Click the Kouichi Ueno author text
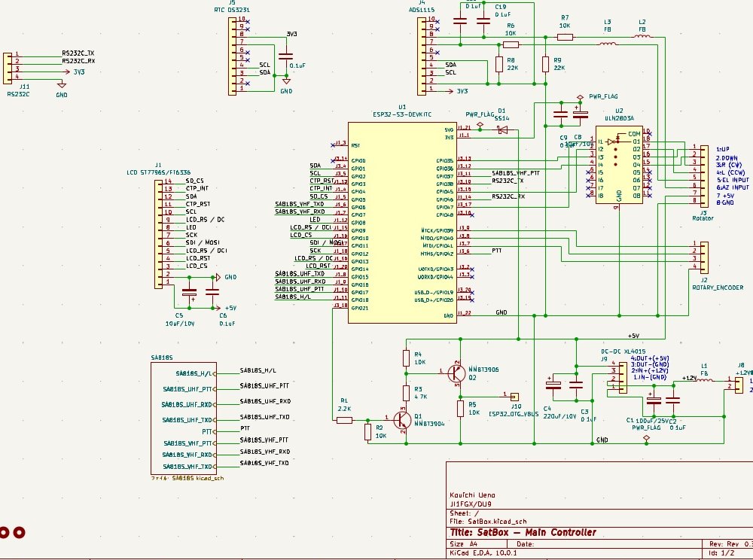 tap(473, 495)
